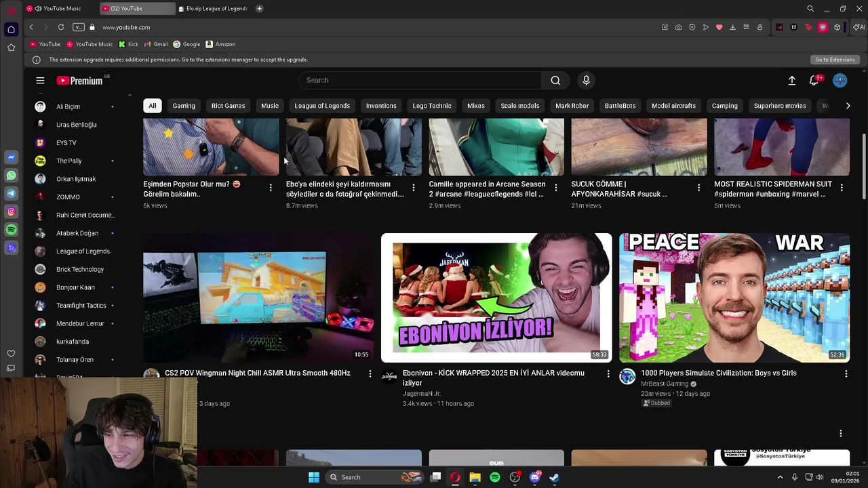Open the YouTube account avatar menu

click(x=840, y=81)
